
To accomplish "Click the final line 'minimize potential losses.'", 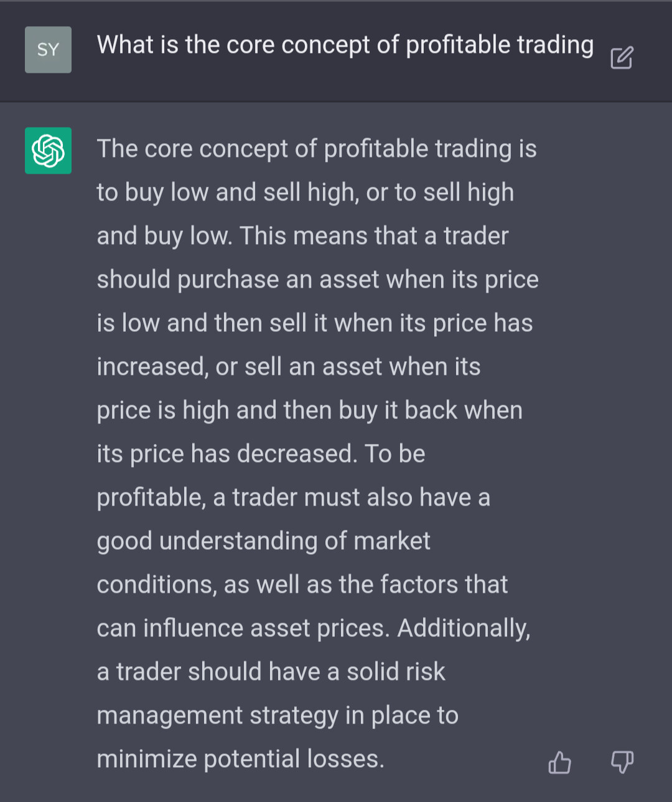I will pos(241,760).
